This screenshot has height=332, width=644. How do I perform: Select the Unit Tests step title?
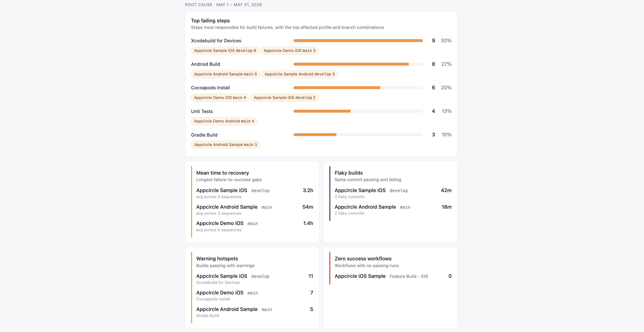tap(202, 111)
